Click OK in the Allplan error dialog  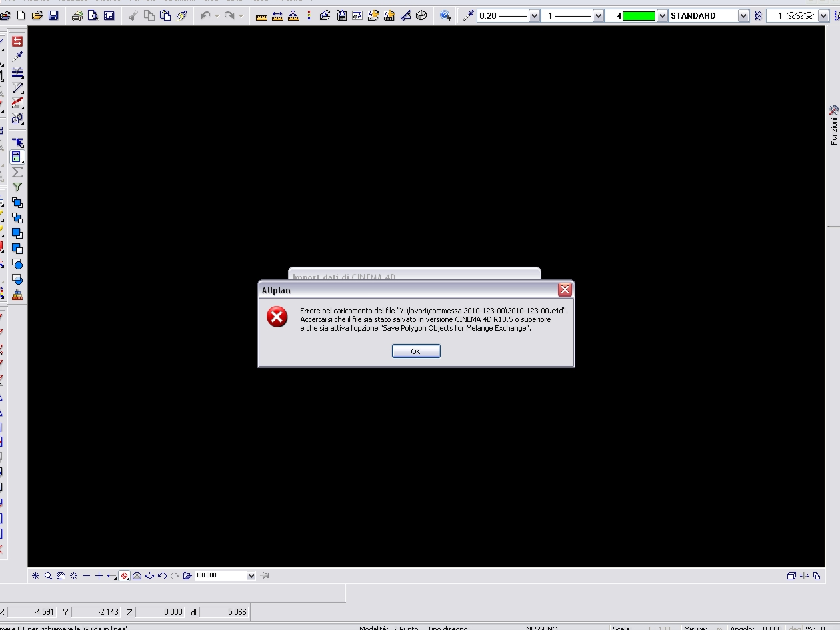[x=416, y=351]
